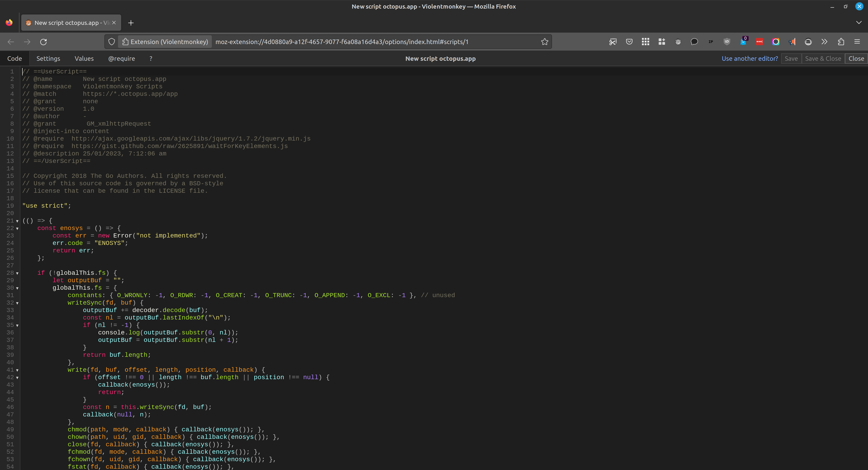
Task: Open the Ghostery ghost extension icon
Action: pyautogui.click(x=743, y=42)
